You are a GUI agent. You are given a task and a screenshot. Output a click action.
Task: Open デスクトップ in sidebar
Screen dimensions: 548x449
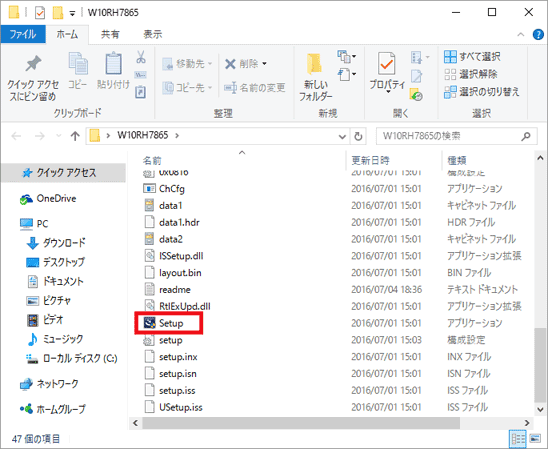point(55,262)
